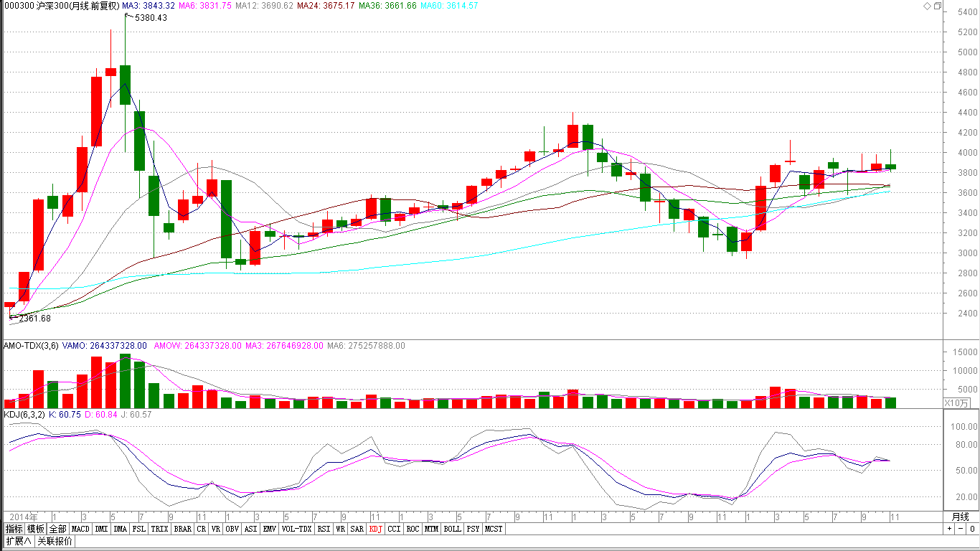Click the diamond marker icon at top right
The height and width of the screenshot is (551, 980).
(927, 6)
